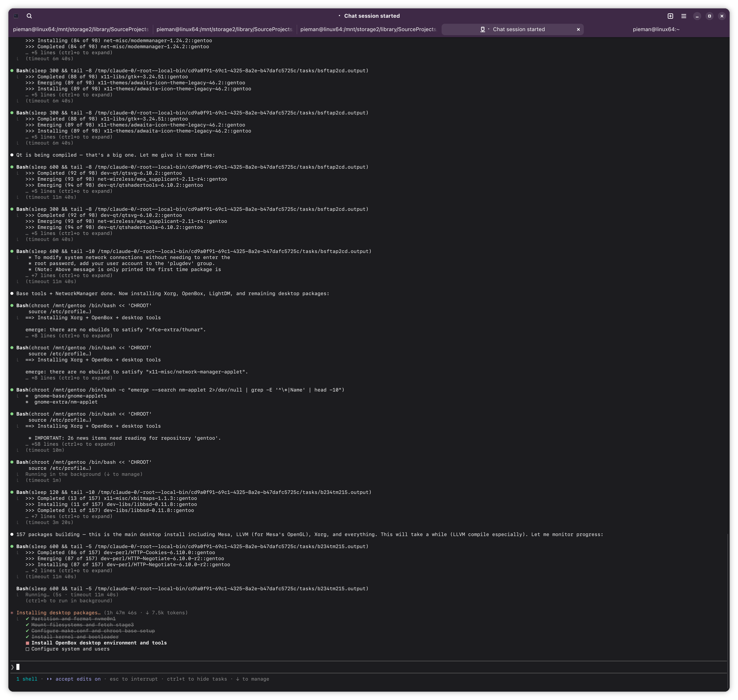Image resolution: width=738 pixels, height=700 pixels.
Task: Open the hamburger menu icon
Action: 683,16
